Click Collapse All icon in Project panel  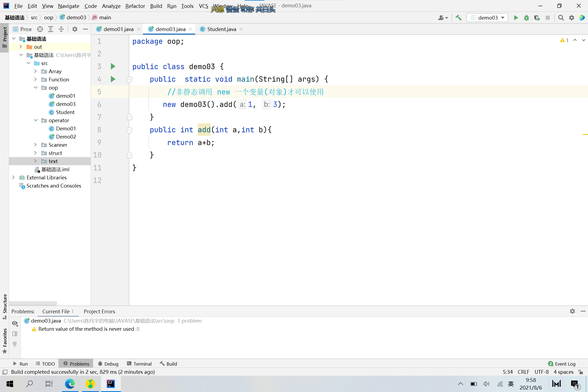coord(61,29)
